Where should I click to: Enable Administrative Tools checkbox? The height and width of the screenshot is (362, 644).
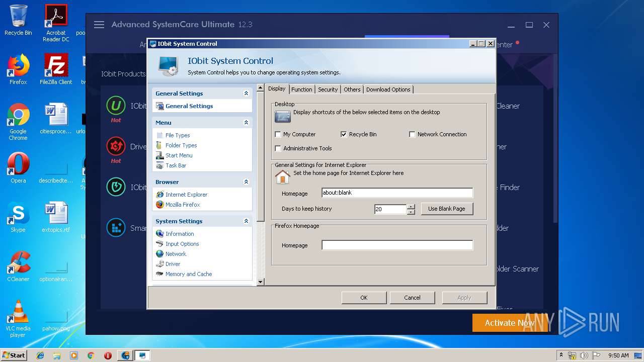[278, 148]
